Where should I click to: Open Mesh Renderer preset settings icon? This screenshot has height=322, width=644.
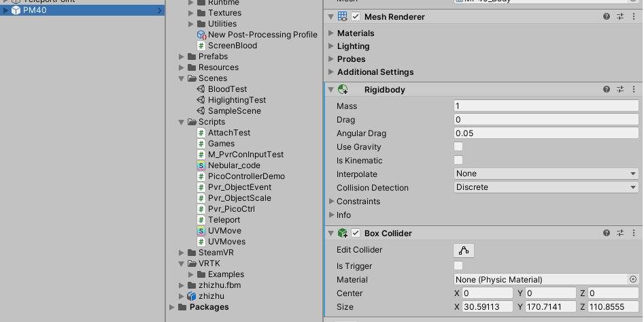pos(620,16)
